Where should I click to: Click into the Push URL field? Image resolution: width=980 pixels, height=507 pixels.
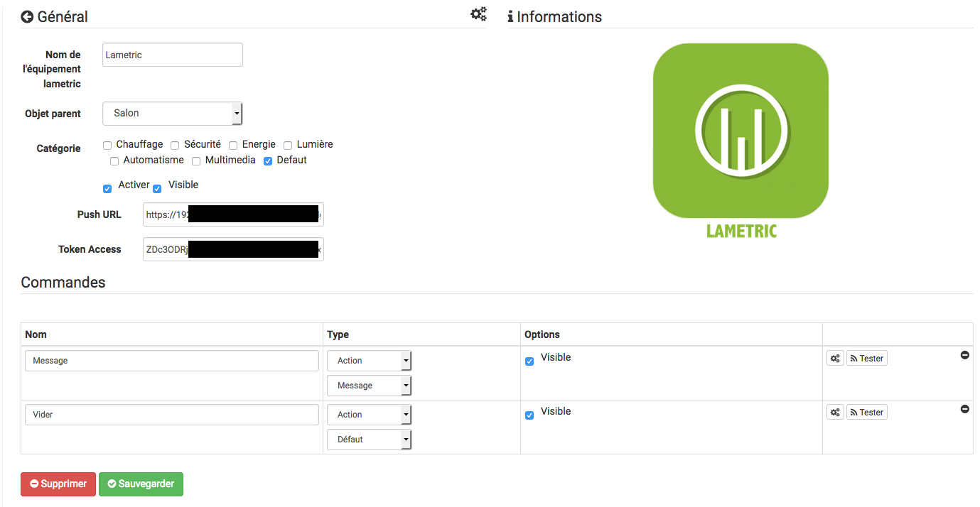[x=233, y=214]
